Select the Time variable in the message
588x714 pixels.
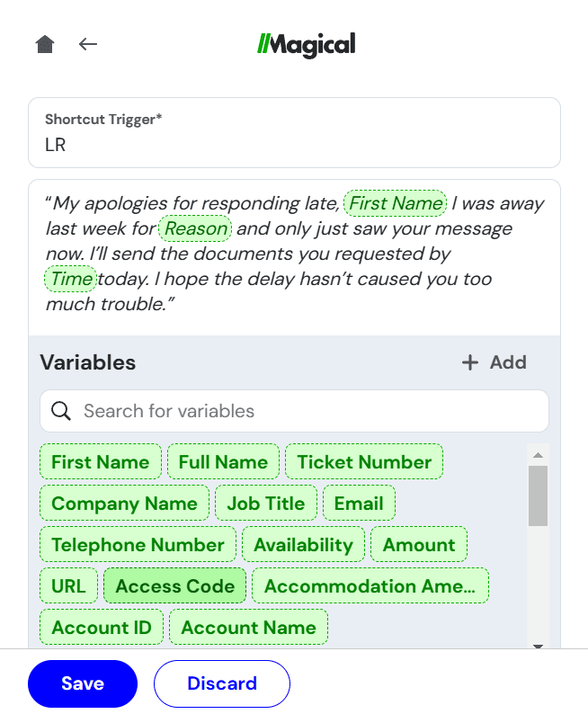pyautogui.click(x=71, y=279)
